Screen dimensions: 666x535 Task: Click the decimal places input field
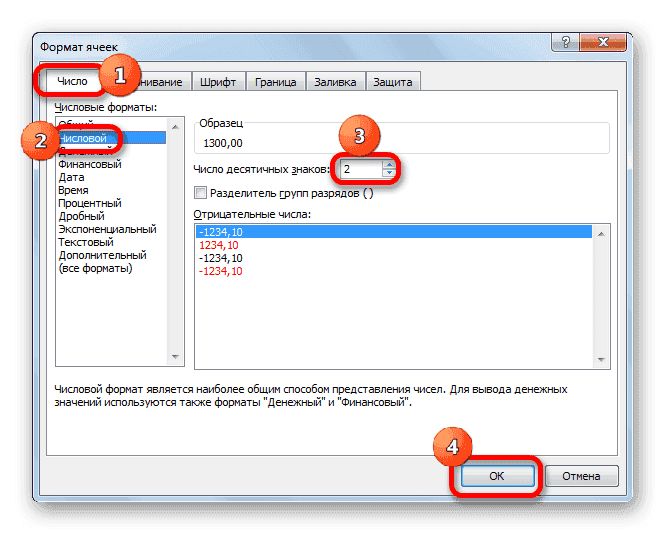click(x=361, y=169)
